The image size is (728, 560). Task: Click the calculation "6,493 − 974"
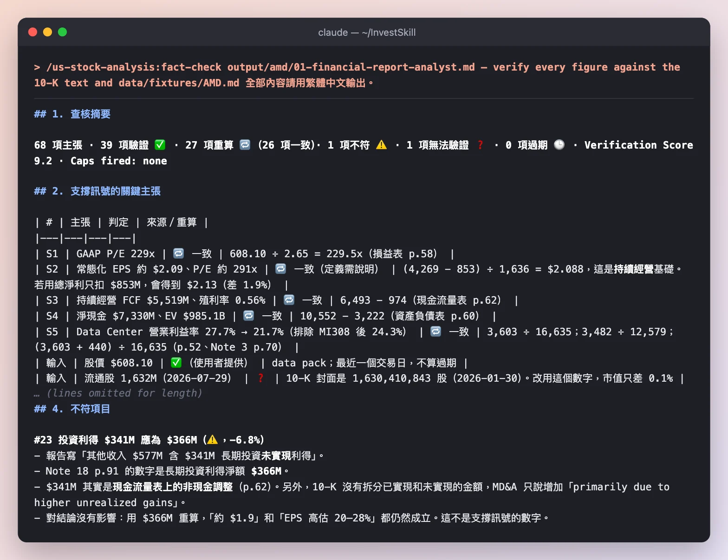[373, 300]
